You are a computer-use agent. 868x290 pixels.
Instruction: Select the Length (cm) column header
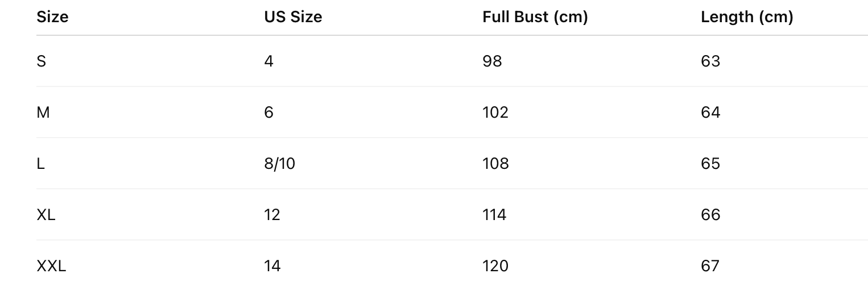pyautogui.click(x=747, y=17)
